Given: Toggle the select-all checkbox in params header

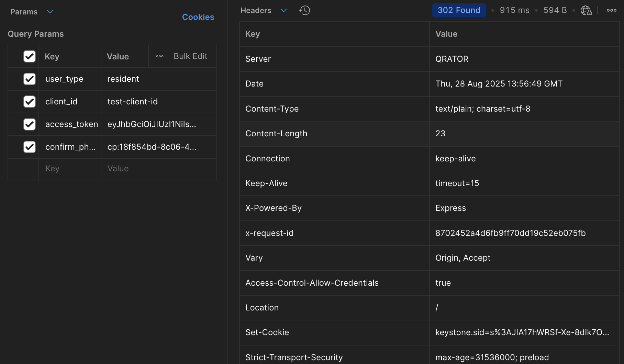Looking at the screenshot, I should [30, 56].
